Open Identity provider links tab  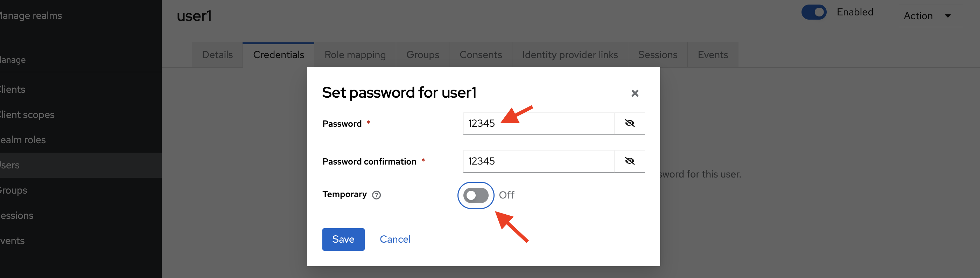point(570,55)
